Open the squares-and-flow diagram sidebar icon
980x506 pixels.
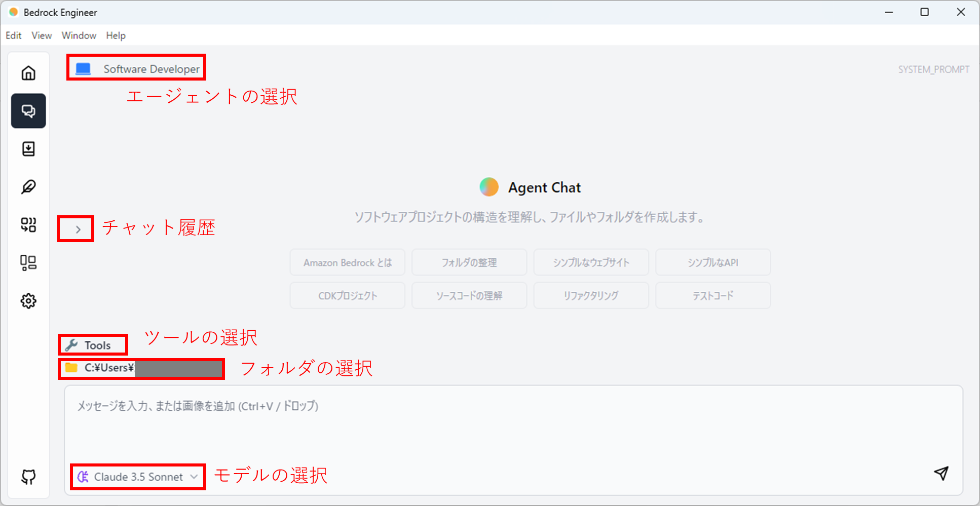tap(28, 225)
